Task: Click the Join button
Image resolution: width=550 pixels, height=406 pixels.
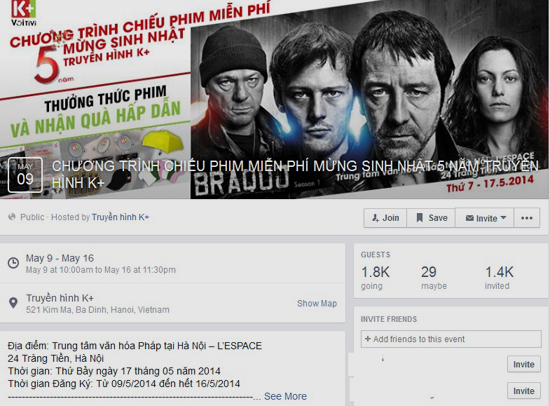Action: click(385, 218)
